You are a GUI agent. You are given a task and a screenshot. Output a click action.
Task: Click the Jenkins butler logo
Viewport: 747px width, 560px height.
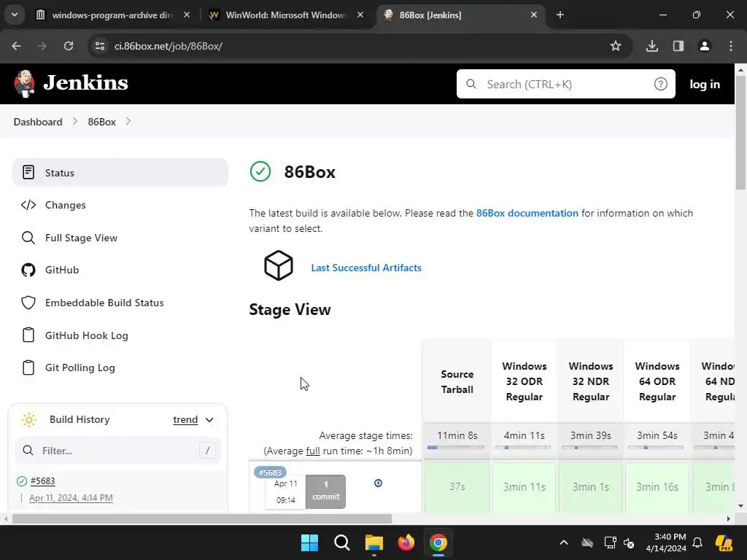[24, 83]
